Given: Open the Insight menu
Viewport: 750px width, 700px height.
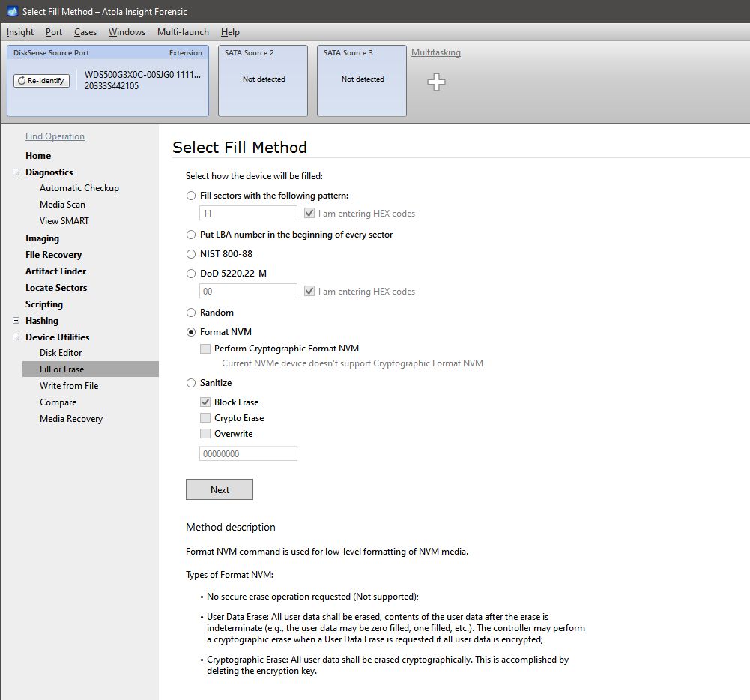Looking at the screenshot, I should click(20, 32).
